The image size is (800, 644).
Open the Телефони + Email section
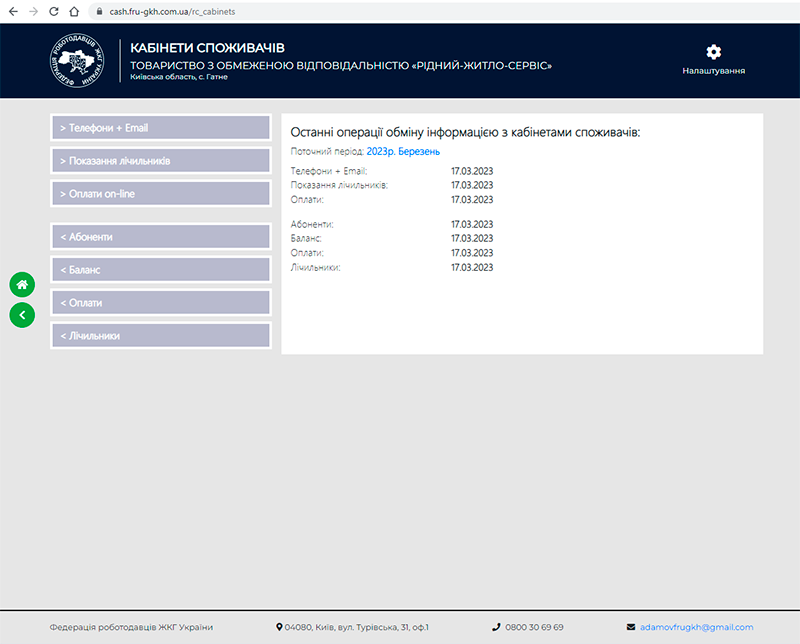tap(160, 128)
